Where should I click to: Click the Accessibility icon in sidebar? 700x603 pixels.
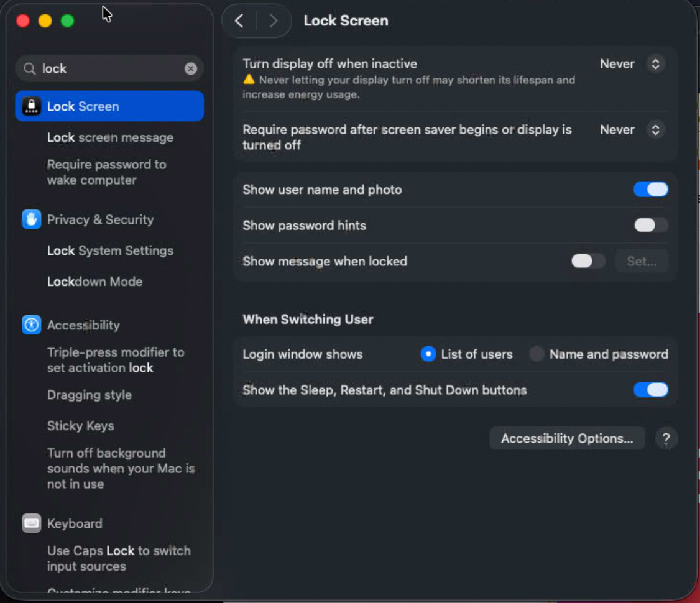click(x=31, y=325)
